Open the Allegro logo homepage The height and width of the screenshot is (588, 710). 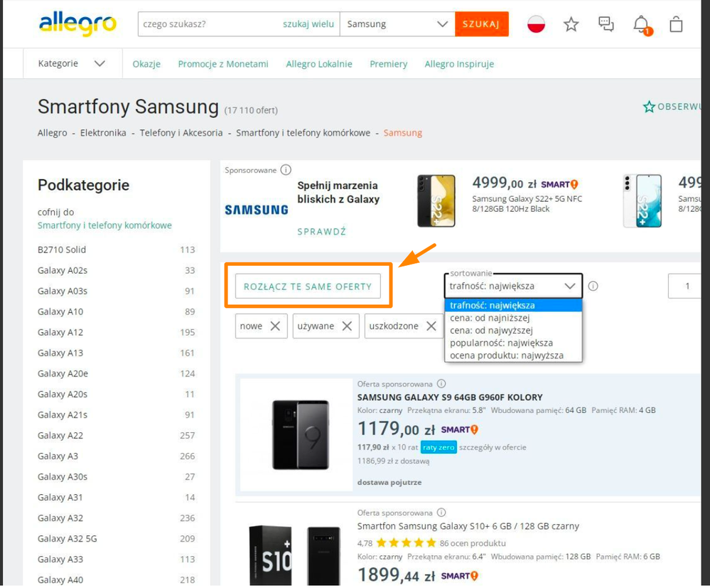coord(78,24)
